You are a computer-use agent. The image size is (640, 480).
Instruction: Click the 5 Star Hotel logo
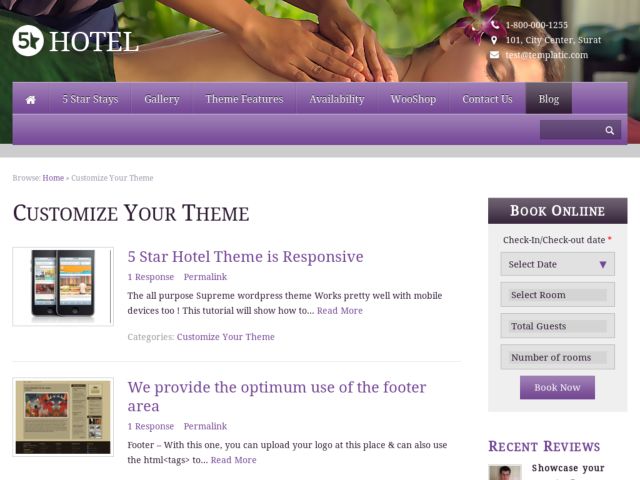(x=76, y=41)
